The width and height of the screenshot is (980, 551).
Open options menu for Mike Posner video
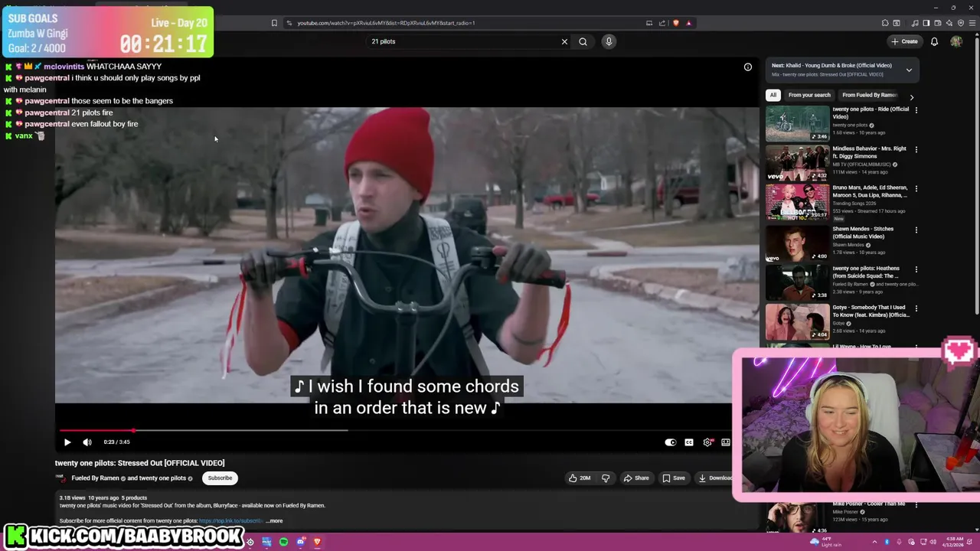tap(916, 505)
